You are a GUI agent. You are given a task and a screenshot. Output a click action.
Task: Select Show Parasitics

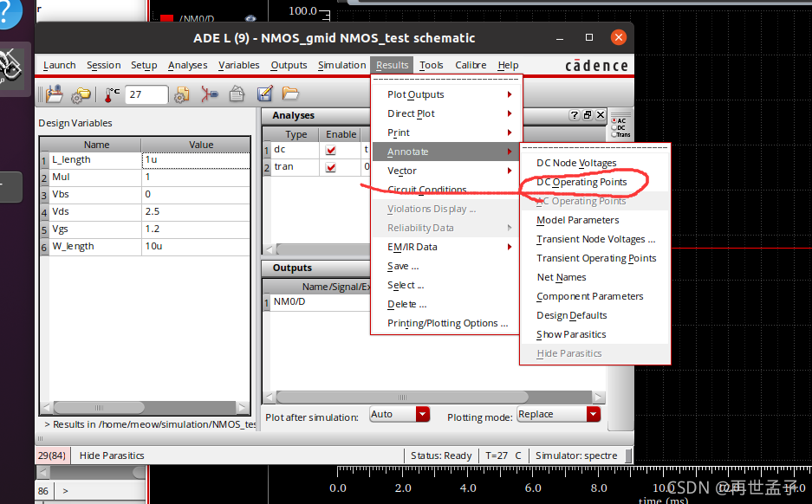click(x=594, y=334)
